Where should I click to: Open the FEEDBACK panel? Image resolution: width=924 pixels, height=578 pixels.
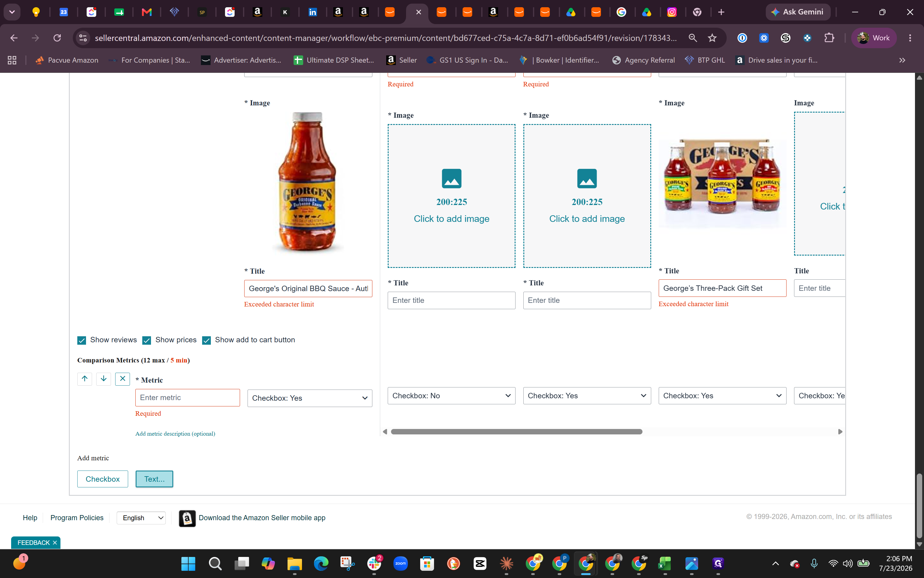click(x=34, y=542)
